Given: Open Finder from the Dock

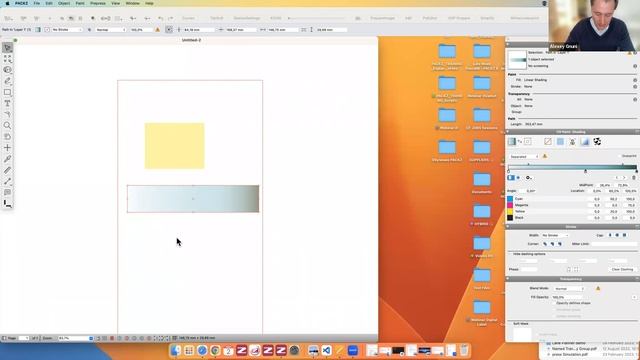Looking at the screenshot, I should point(176,350).
